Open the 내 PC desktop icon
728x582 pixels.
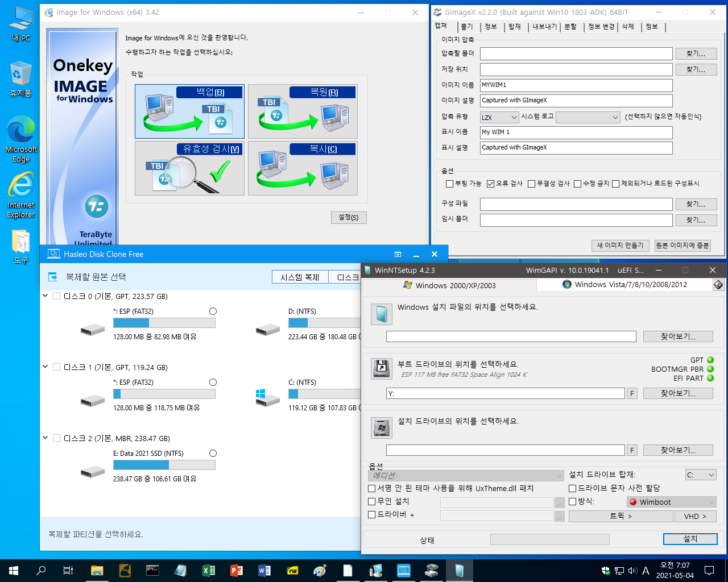click(21, 25)
